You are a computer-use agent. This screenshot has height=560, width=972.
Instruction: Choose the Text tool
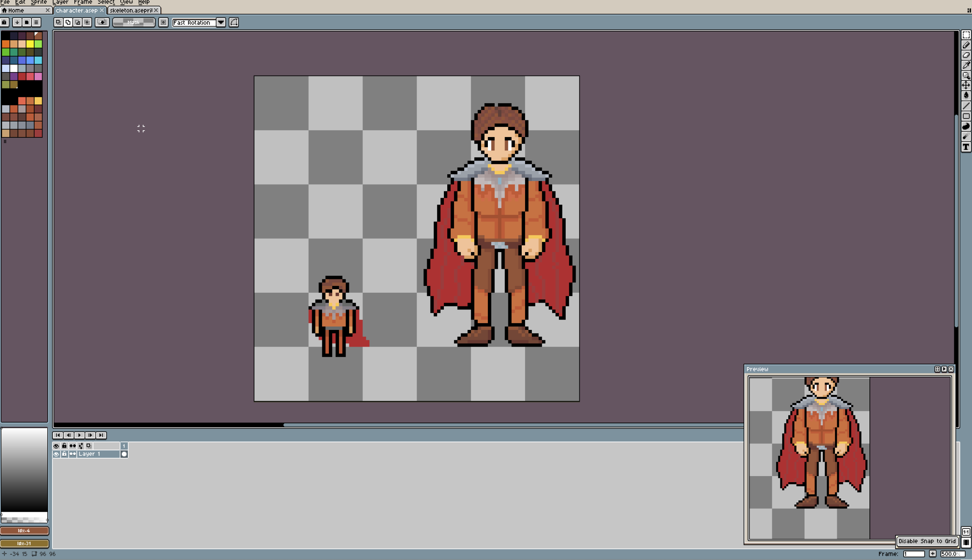(966, 147)
